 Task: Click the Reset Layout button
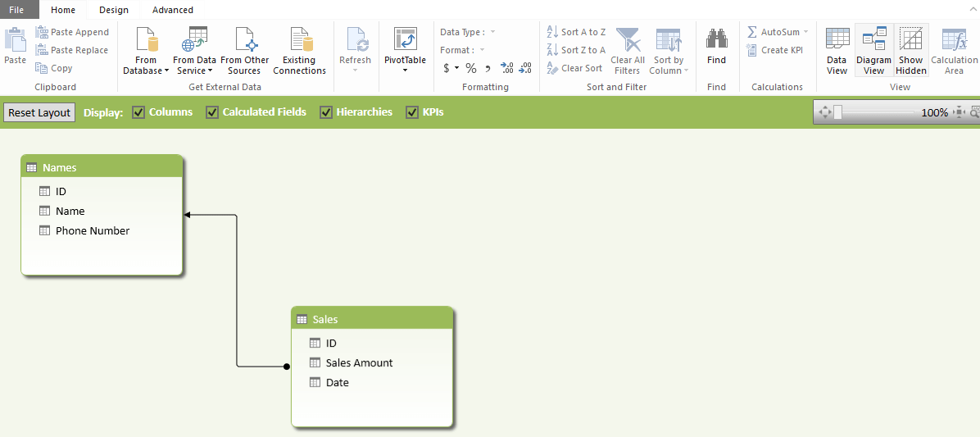pyautogui.click(x=39, y=112)
